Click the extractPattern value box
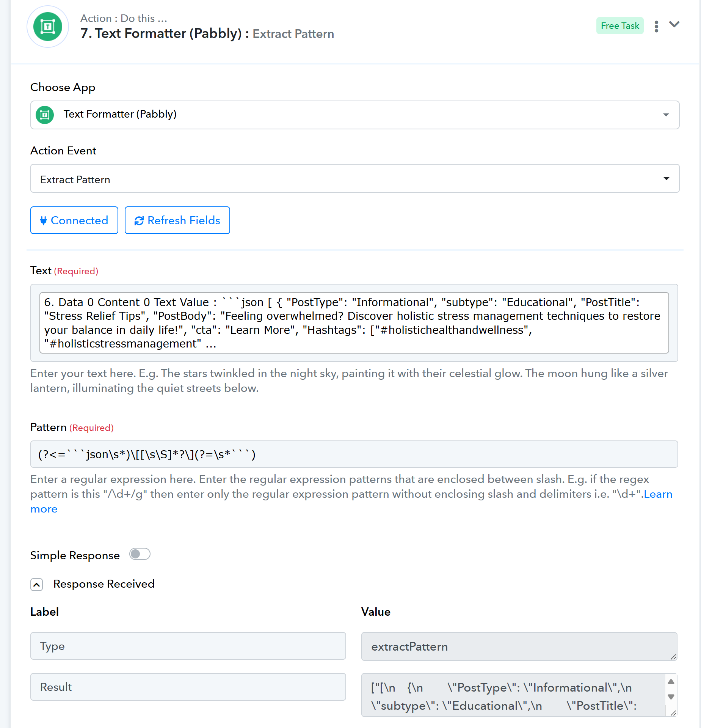The image size is (701, 728). tap(519, 646)
